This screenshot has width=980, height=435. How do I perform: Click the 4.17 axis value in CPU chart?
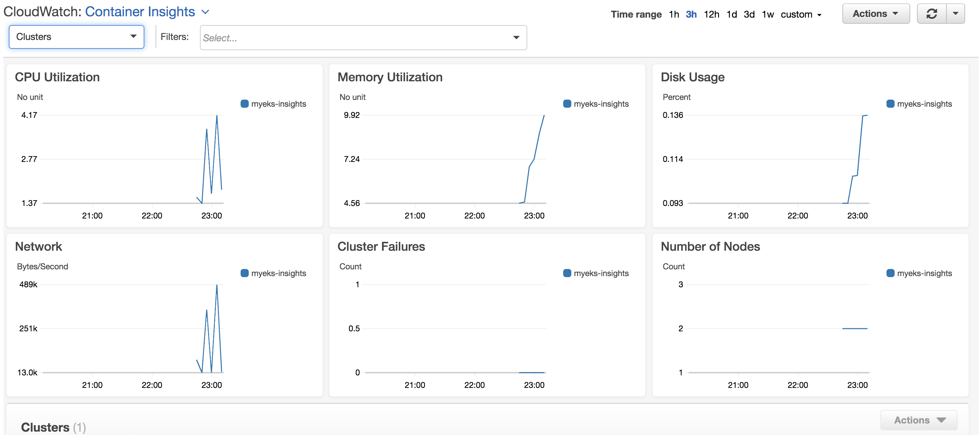pyautogui.click(x=29, y=115)
